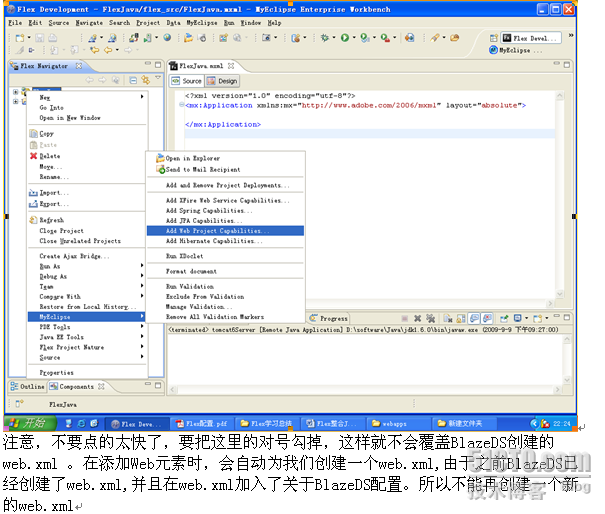Image resolution: width=605 pixels, height=514 pixels.
Task: Open the File menu
Action: [15, 23]
